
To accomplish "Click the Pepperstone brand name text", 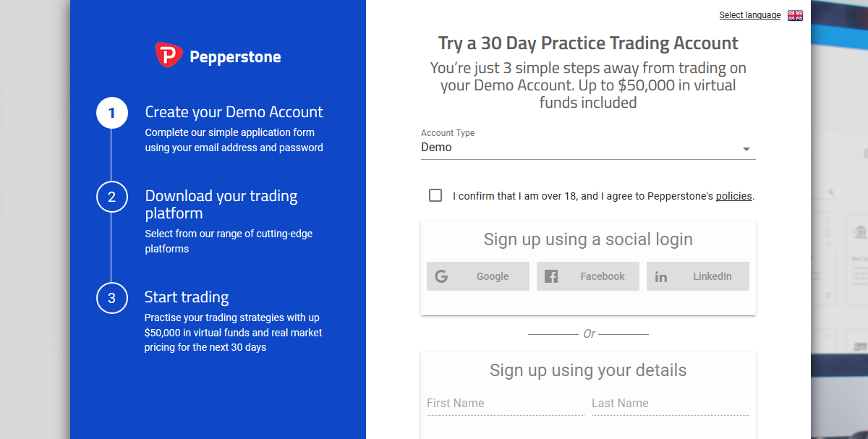I will (235, 57).
